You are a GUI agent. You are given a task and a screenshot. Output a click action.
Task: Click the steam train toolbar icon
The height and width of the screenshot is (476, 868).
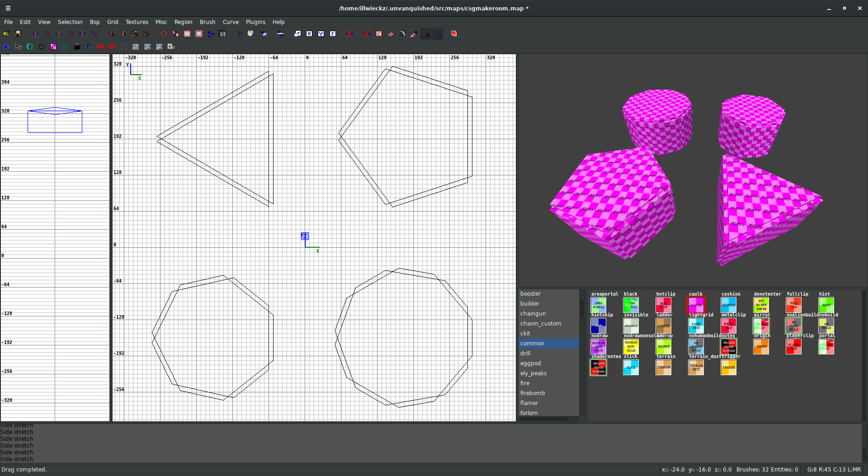coord(77,47)
